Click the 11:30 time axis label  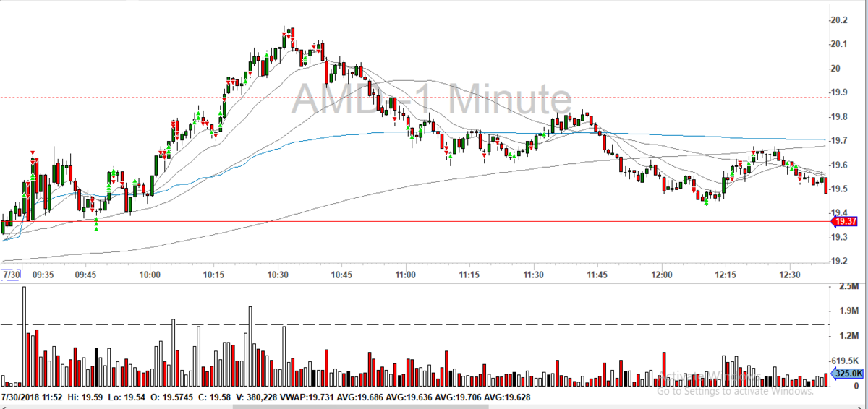pyautogui.click(x=533, y=275)
